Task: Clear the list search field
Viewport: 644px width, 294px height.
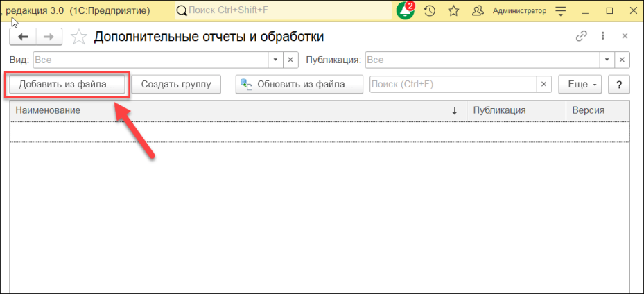Action: coord(543,85)
